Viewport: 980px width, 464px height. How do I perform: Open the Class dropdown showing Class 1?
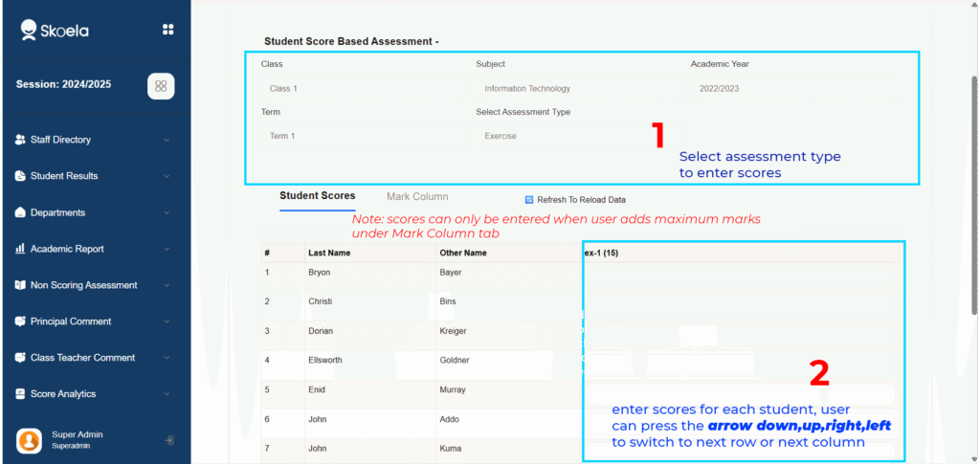(362, 88)
